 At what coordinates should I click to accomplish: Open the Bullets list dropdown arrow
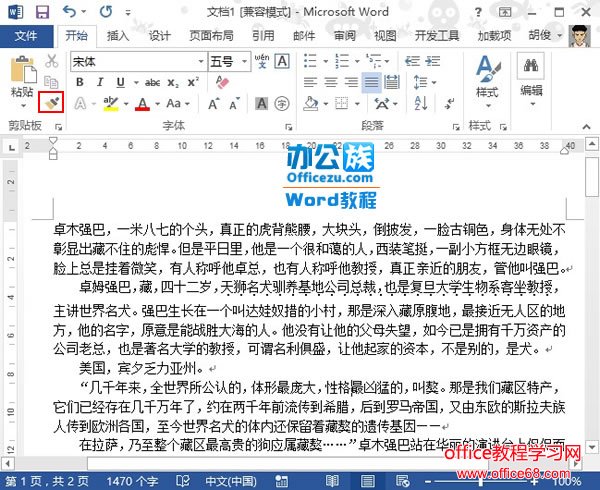pos(326,61)
